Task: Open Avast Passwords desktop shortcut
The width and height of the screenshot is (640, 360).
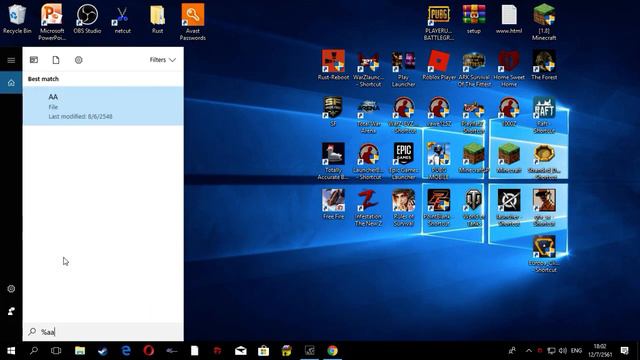Action: coord(193,22)
